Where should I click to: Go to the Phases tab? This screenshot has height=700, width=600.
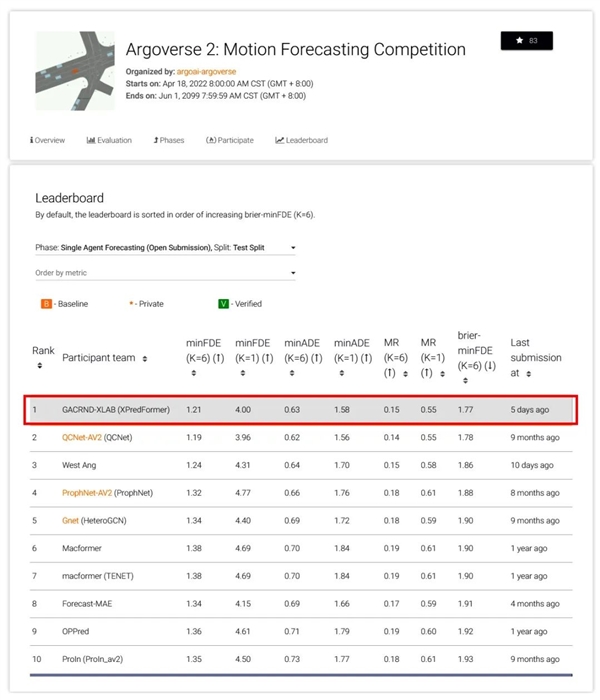tap(169, 140)
